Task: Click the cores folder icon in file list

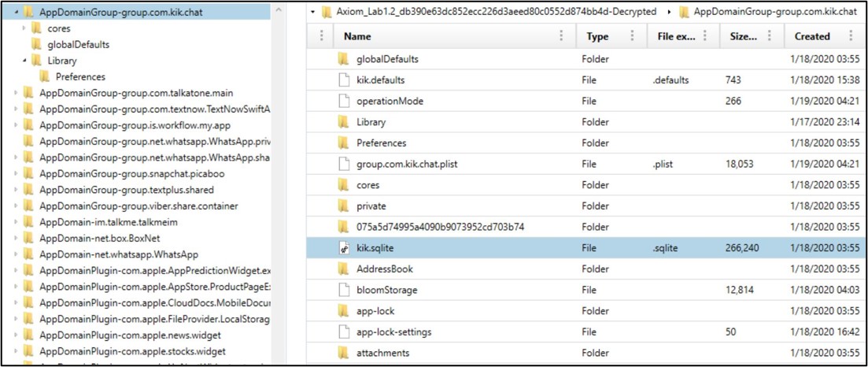Action: click(x=344, y=185)
